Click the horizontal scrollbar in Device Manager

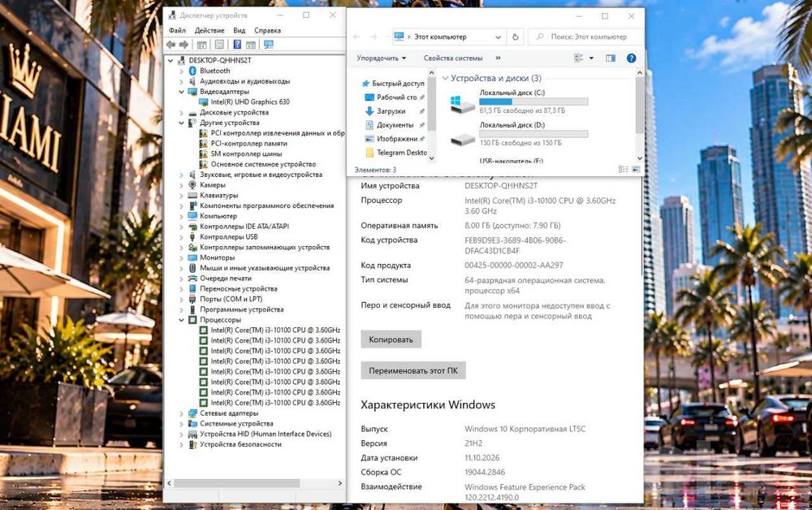point(236,483)
